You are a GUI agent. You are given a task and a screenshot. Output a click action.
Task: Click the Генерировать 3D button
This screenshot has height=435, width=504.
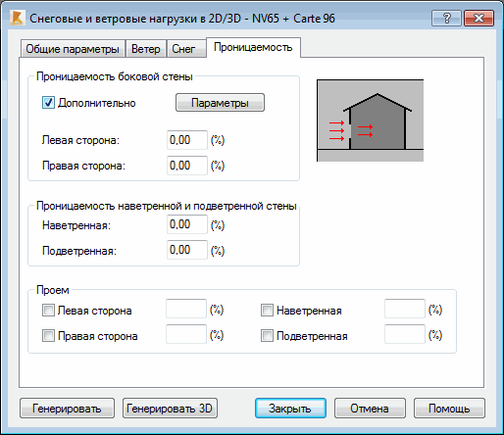click(x=170, y=409)
